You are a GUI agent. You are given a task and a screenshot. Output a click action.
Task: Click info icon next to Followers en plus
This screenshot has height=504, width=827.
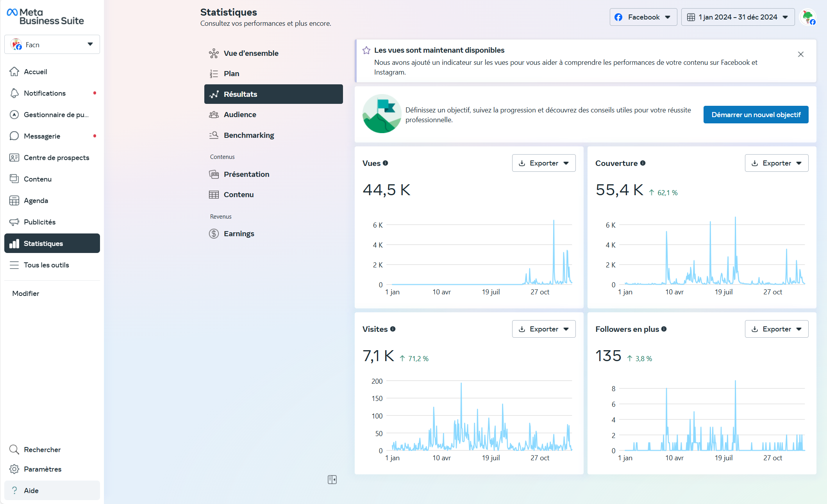tap(664, 329)
